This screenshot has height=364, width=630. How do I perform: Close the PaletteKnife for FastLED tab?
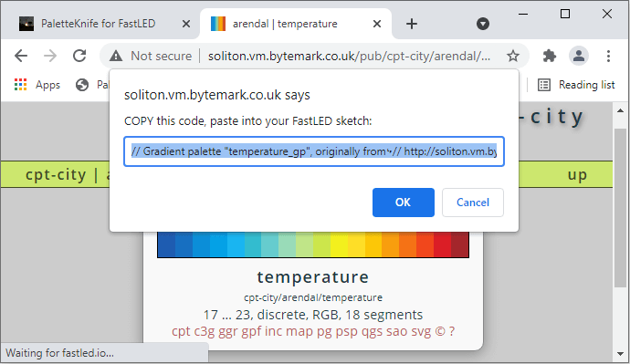(x=186, y=24)
